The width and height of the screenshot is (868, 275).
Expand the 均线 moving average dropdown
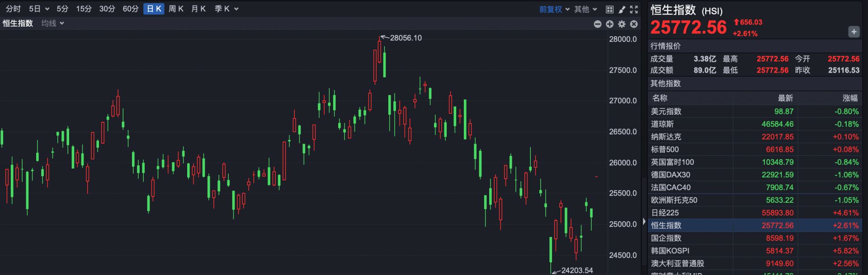pos(52,23)
